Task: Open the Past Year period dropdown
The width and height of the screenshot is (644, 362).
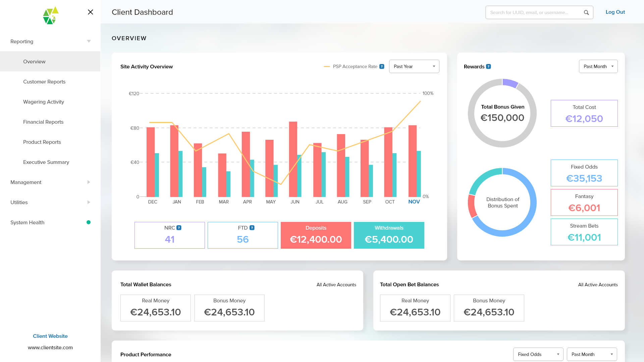Action: pyautogui.click(x=414, y=66)
